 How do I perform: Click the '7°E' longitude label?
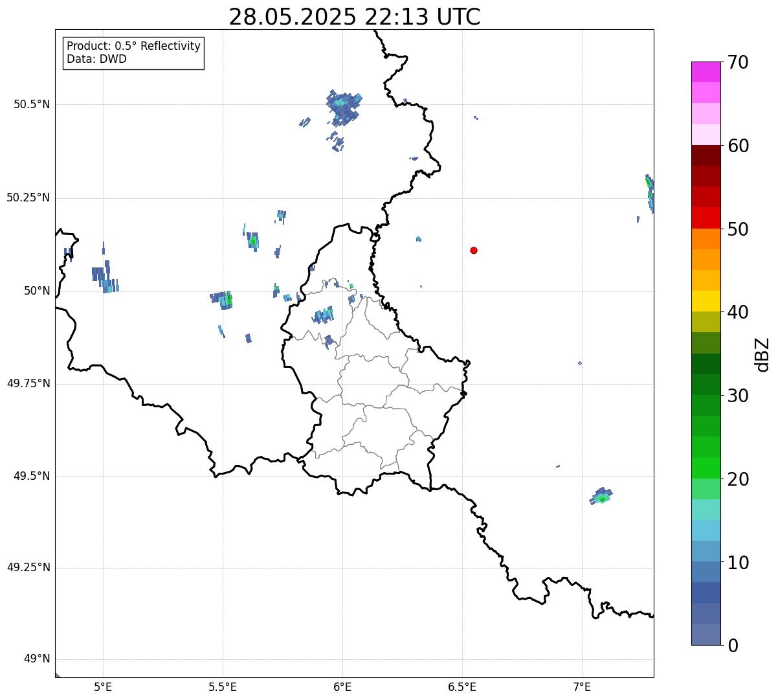pyautogui.click(x=582, y=687)
